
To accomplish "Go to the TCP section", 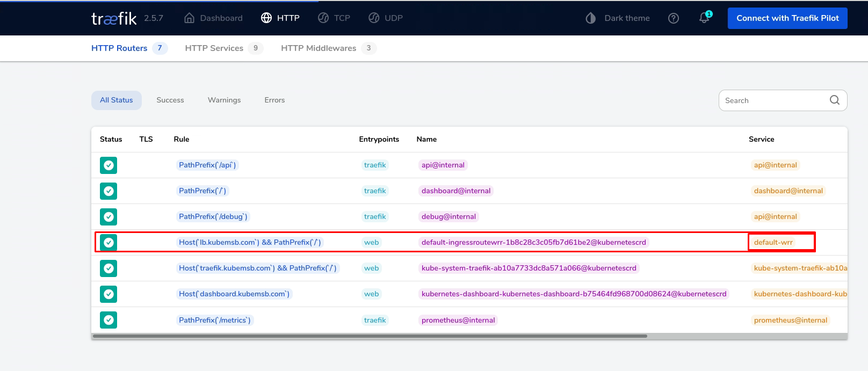I will [334, 18].
